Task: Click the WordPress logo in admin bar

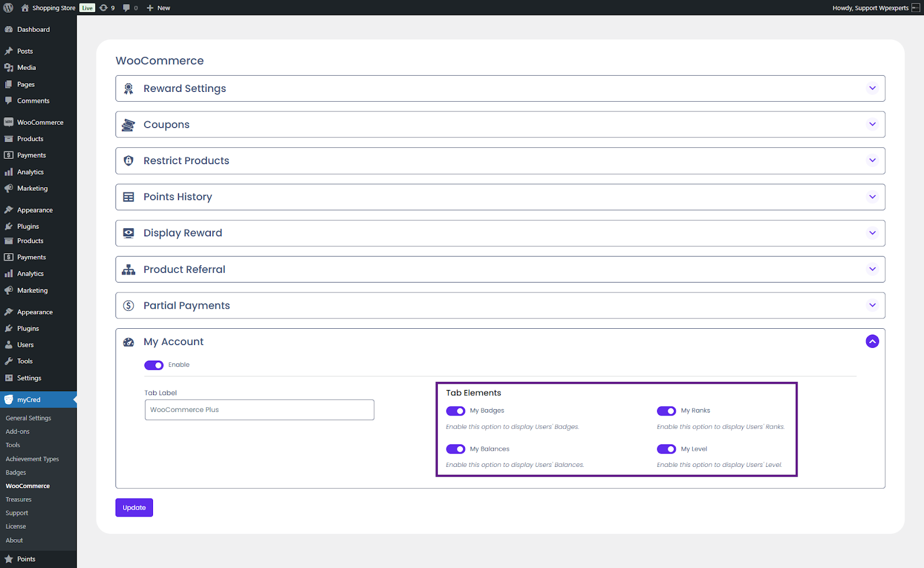Action: pos(8,8)
